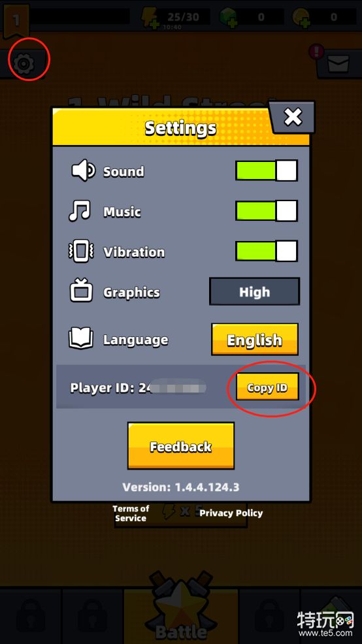Viewport: 362px width, 644px height.
Task: Tap the gold coin plus icon
Action: click(301, 17)
